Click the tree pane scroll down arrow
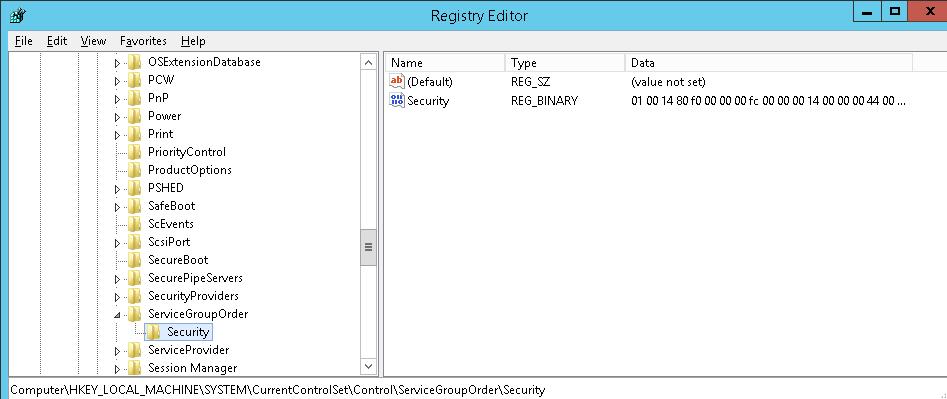The image size is (947, 399). tap(368, 366)
